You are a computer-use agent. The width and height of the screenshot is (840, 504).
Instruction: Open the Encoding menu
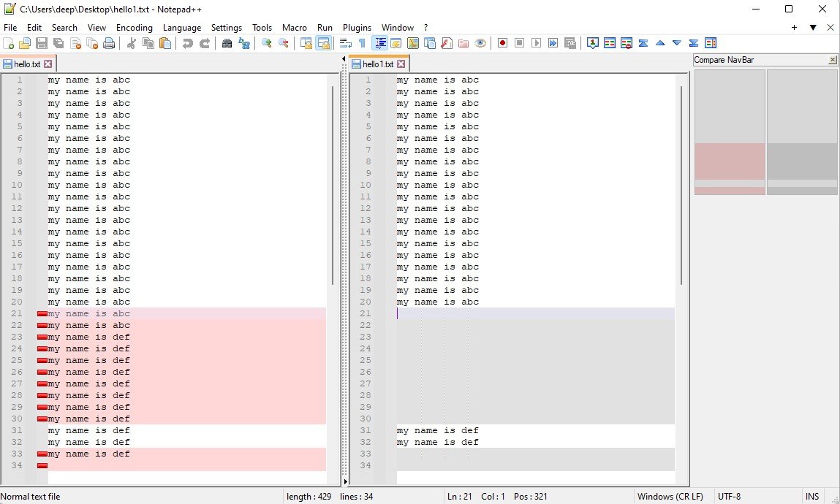coord(134,27)
